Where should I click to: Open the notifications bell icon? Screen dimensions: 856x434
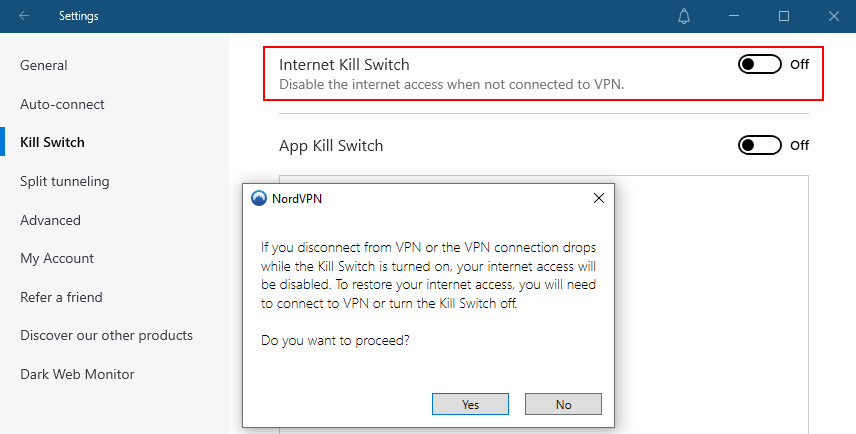click(x=683, y=16)
